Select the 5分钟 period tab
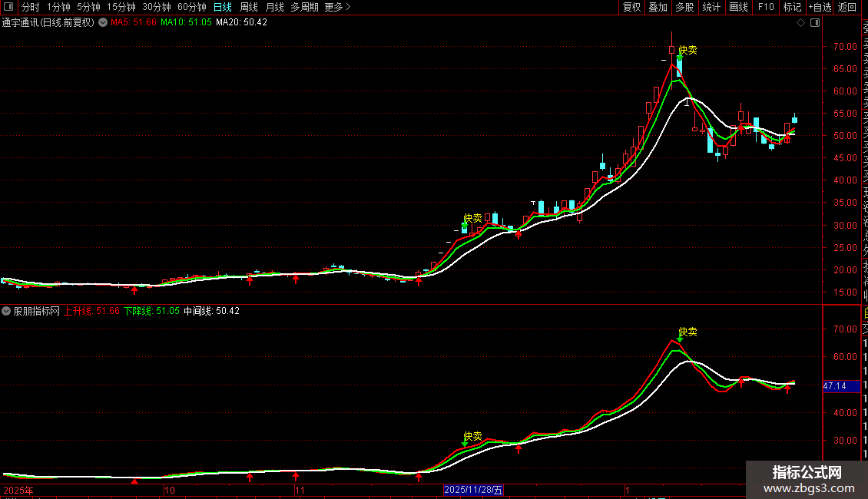 (88, 7)
